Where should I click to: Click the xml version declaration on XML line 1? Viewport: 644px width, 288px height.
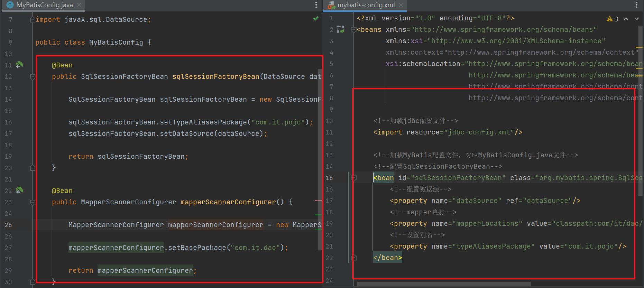(x=435, y=18)
